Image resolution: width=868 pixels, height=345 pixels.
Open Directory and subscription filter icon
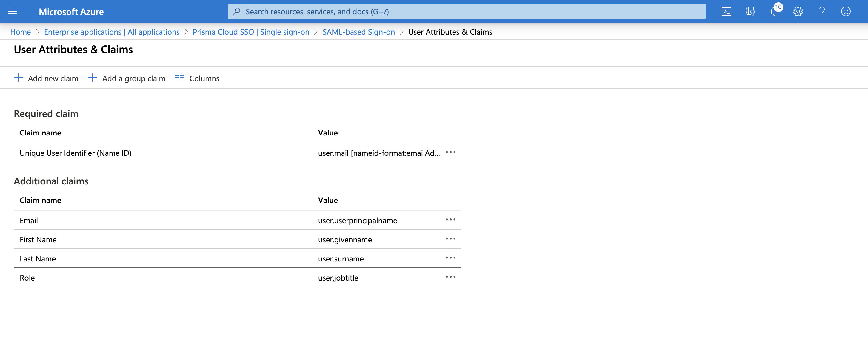[x=750, y=11]
